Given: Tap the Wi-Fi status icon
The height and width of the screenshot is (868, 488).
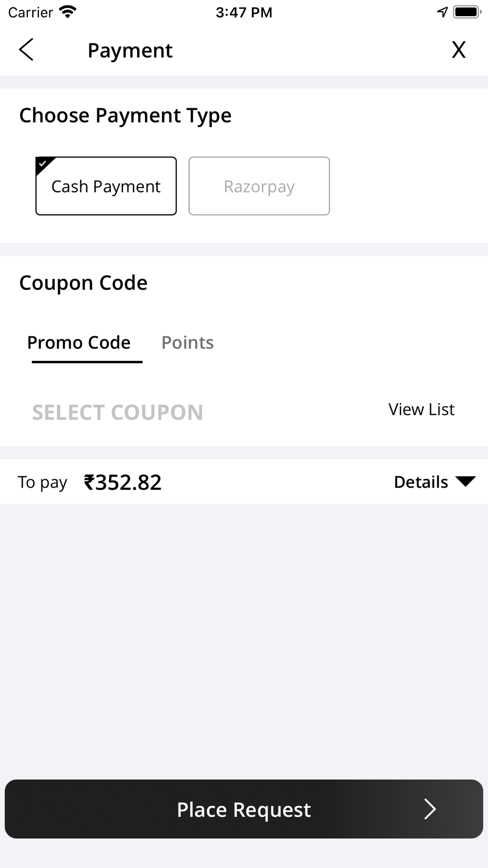Looking at the screenshot, I should click(x=67, y=12).
